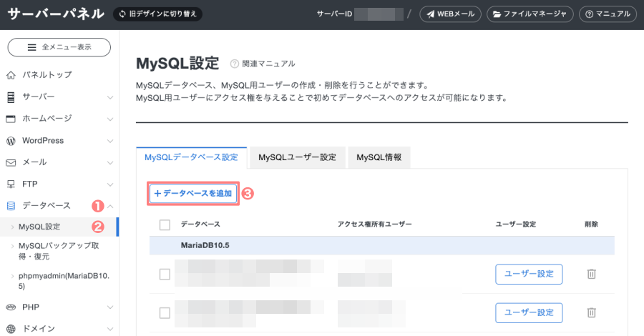Open ユーザー設定 for the first database
This screenshot has width=644, height=336.
click(x=528, y=274)
